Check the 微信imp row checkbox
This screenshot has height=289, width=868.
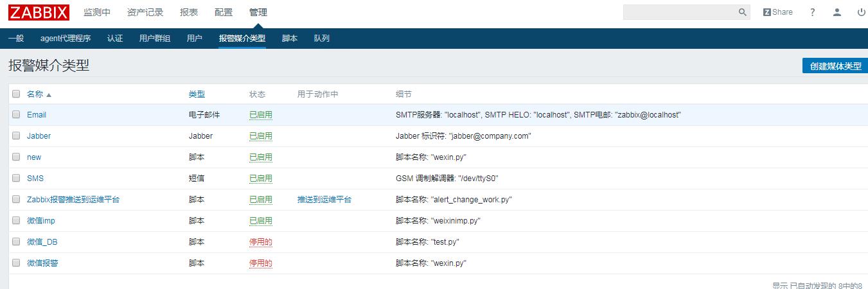pos(16,221)
